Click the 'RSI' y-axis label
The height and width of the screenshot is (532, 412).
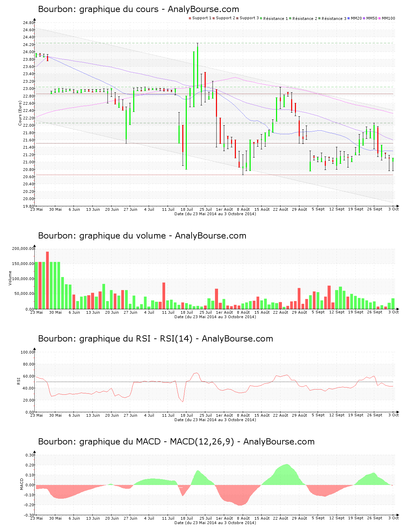pyautogui.click(x=19, y=381)
